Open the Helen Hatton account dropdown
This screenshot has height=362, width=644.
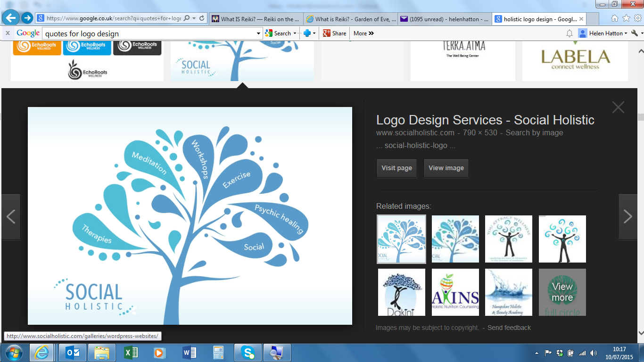click(603, 33)
